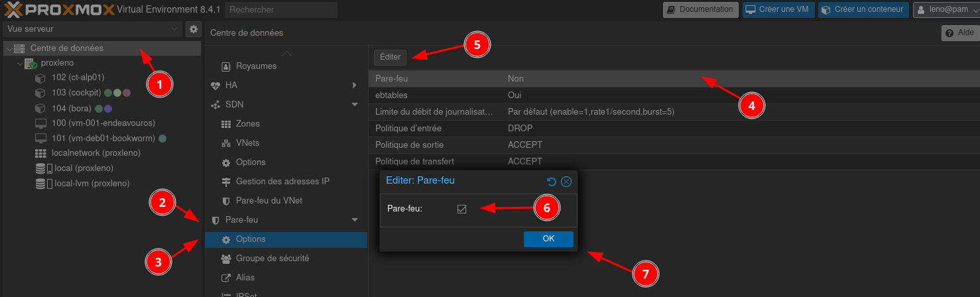The image size is (980, 297).
Task: Click the Créer une VM button
Action: click(x=778, y=9)
